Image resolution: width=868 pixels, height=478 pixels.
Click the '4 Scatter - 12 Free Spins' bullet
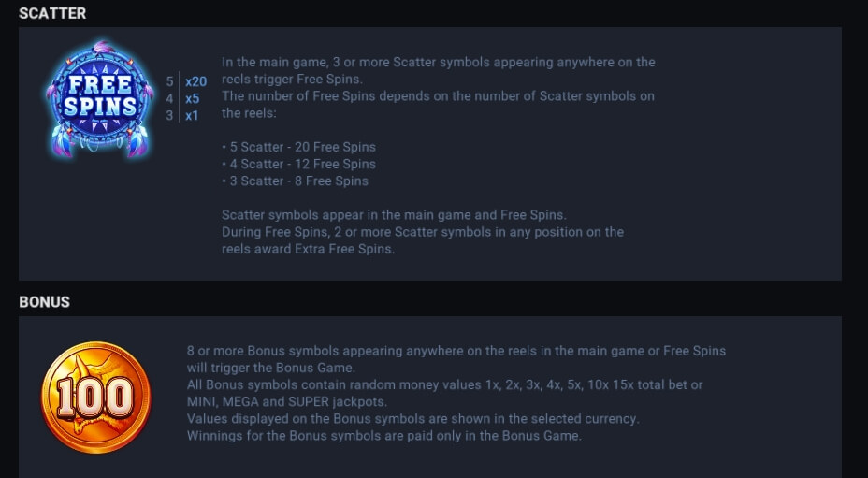(298, 164)
